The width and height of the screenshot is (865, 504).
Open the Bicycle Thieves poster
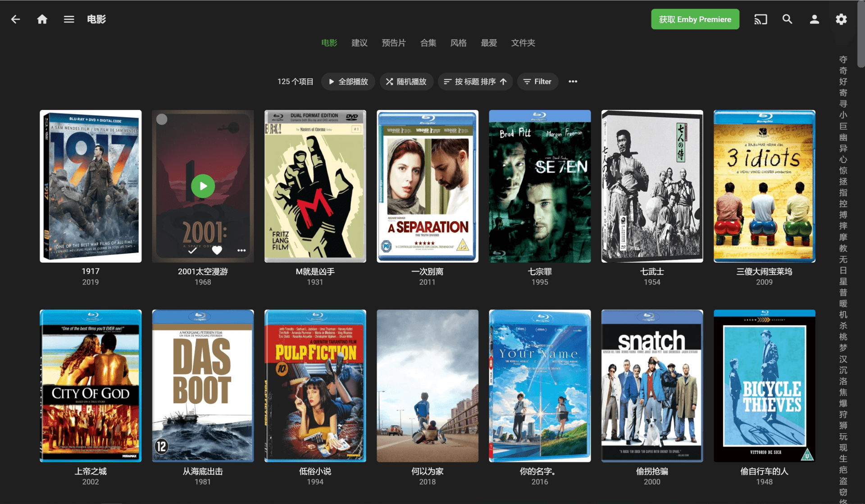tap(765, 386)
